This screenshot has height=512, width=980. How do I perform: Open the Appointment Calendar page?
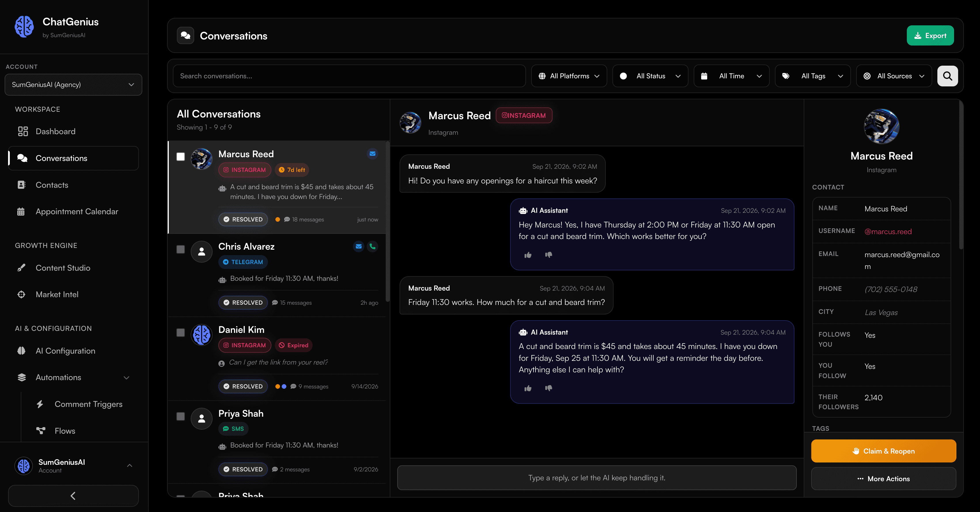[73, 211]
